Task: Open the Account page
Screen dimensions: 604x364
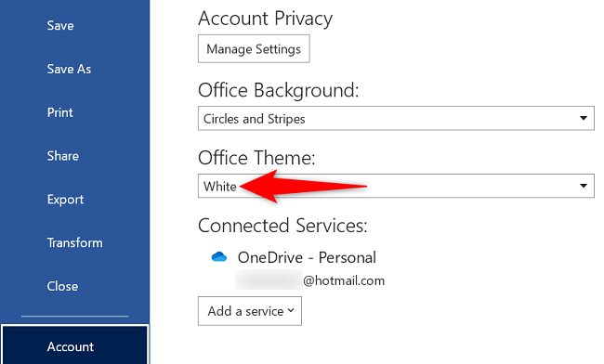Action: 74,345
